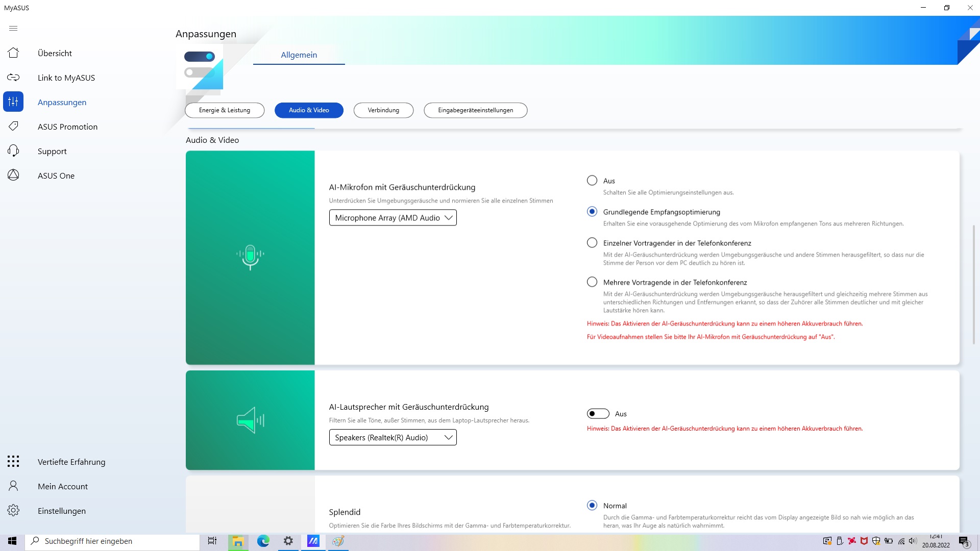
Task: Open the Verbindung section
Action: click(x=383, y=110)
